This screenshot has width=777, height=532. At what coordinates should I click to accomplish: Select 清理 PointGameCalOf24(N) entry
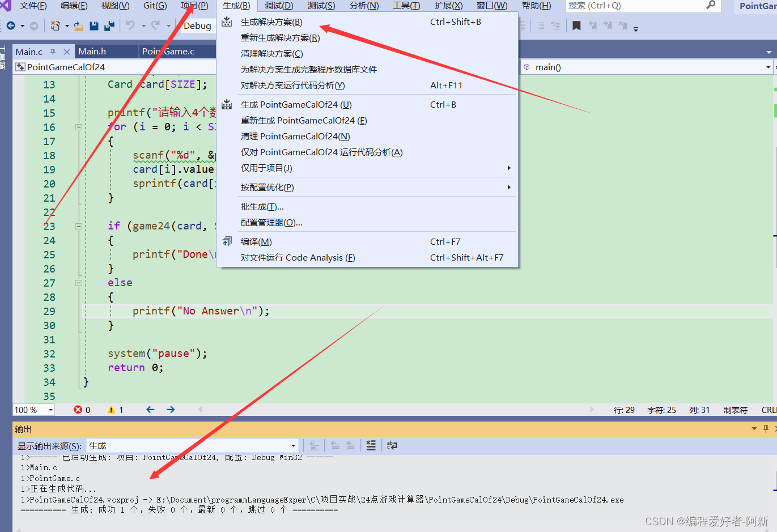tap(367, 137)
